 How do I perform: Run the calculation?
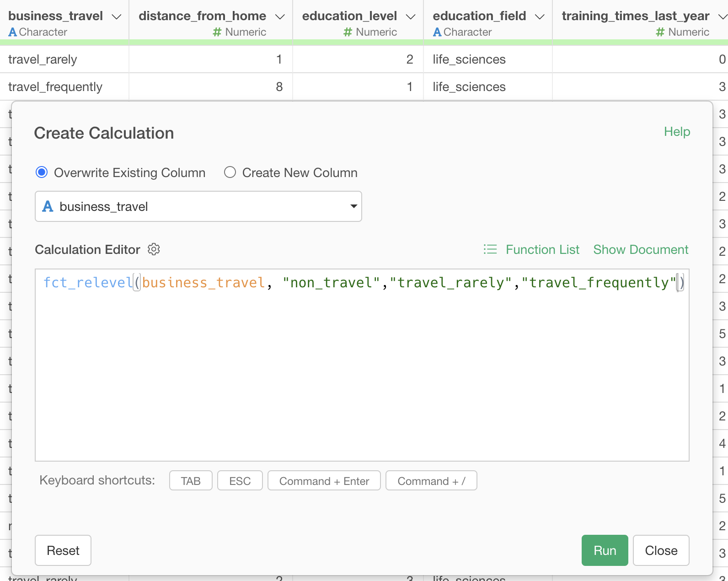point(605,550)
